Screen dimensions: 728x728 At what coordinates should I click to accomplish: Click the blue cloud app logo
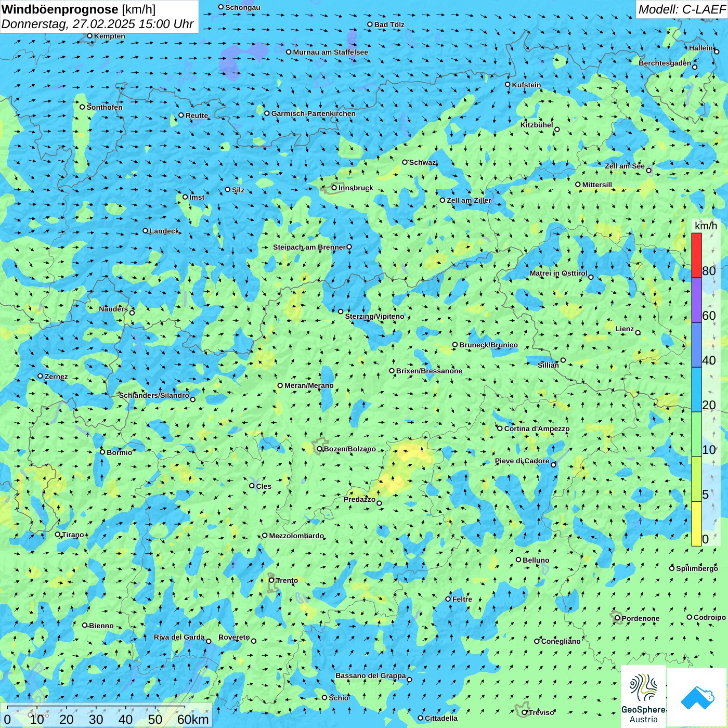(x=697, y=697)
